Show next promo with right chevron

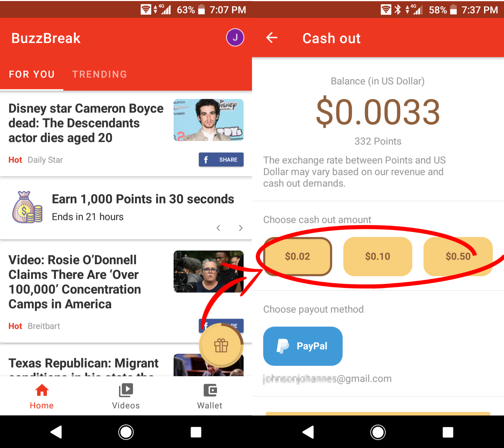pos(241,228)
